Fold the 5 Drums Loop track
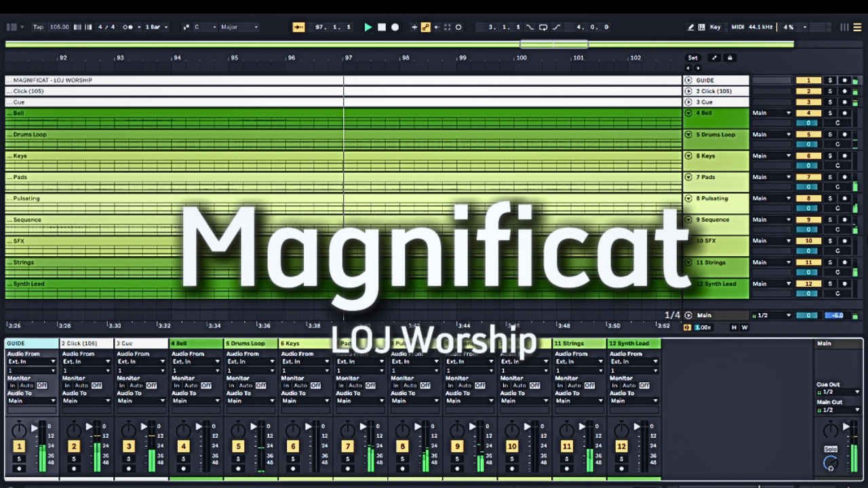This screenshot has width=868, height=488. point(688,134)
